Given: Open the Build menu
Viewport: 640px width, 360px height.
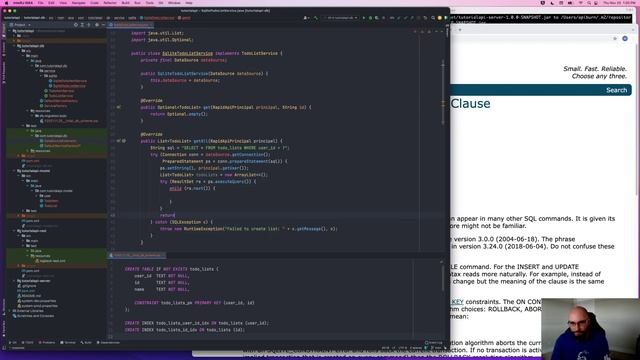Looking at the screenshot, I should click(125, 3).
